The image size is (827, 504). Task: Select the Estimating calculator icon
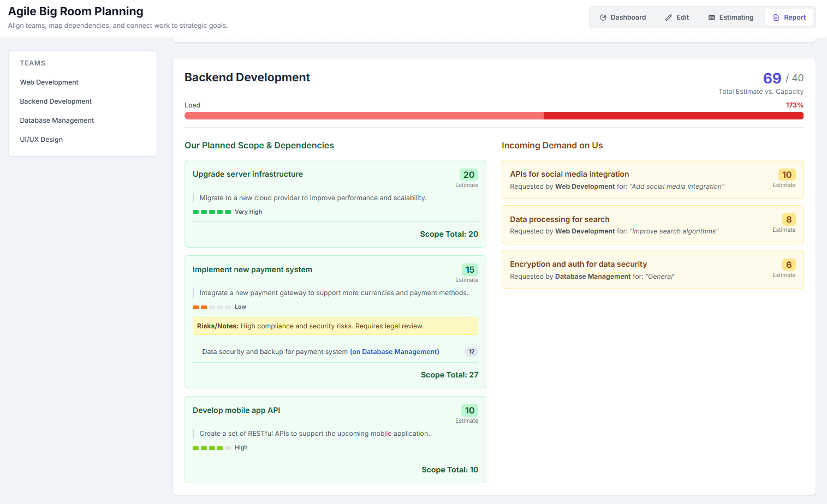tap(713, 17)
